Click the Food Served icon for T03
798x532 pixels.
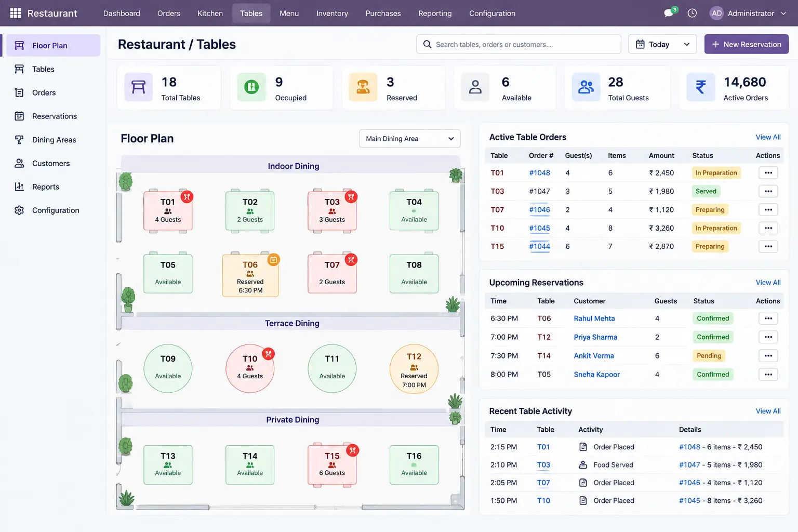[583, 465]
